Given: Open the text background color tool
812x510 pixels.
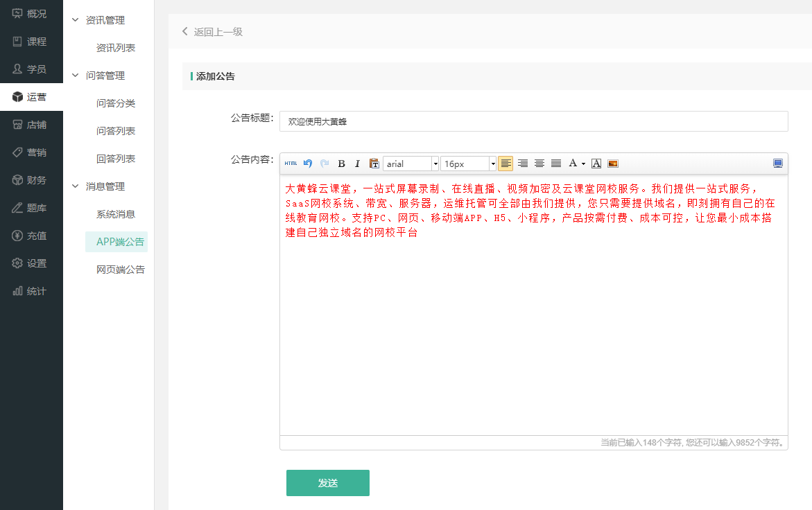Looking at the screenshot, I should (596, 164).
